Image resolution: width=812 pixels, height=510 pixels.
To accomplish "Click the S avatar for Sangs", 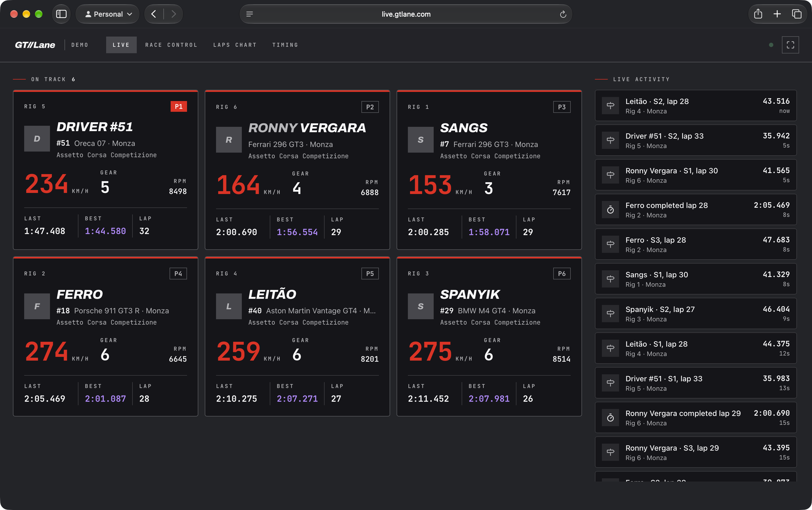I will pyautogui.click(x=421, y=140).
